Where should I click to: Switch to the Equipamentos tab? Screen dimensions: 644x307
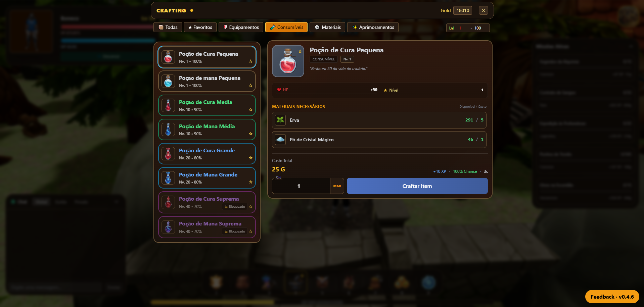241,27
